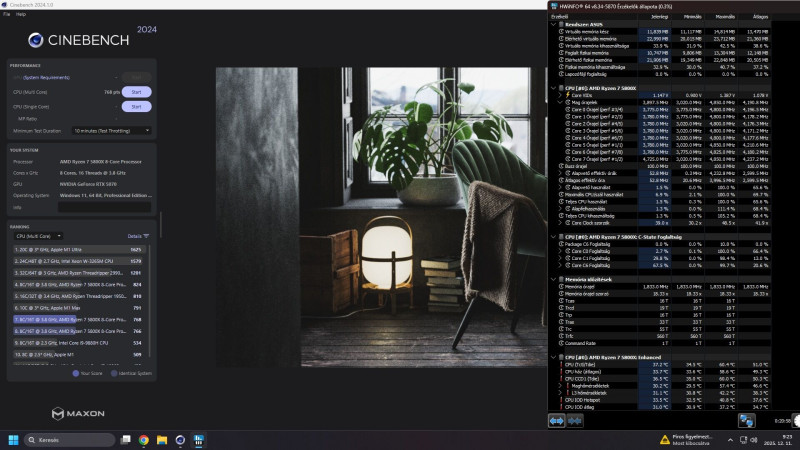This screenshot has height=450, width=800.
Task: Collapse the Memória időzítések group
Action: tap(553, 279)
